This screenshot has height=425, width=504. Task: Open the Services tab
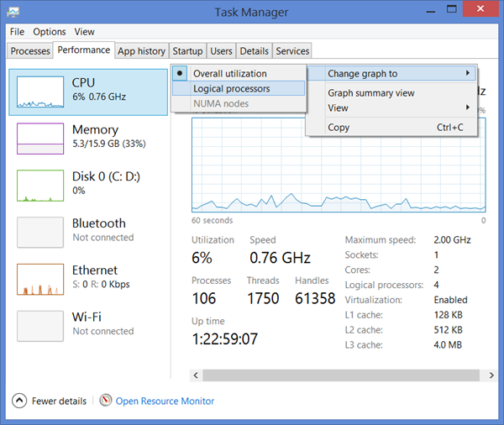(292, 51)
